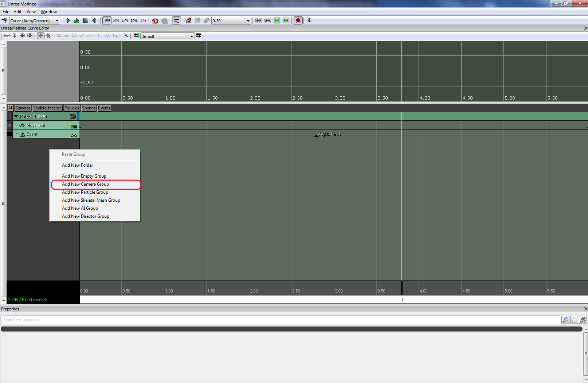Choose Add New Camera Group
The width and height of the screenshot is (588, 383).
click(95, 184)
